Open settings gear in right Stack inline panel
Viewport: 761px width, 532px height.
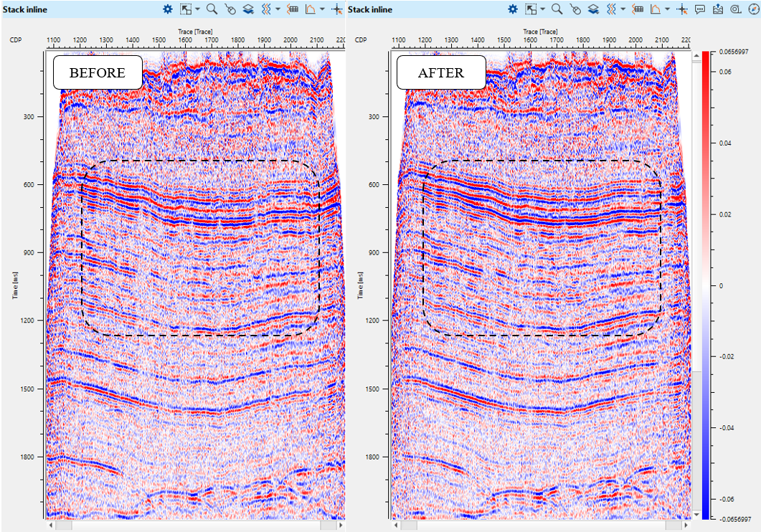(512, 9)
